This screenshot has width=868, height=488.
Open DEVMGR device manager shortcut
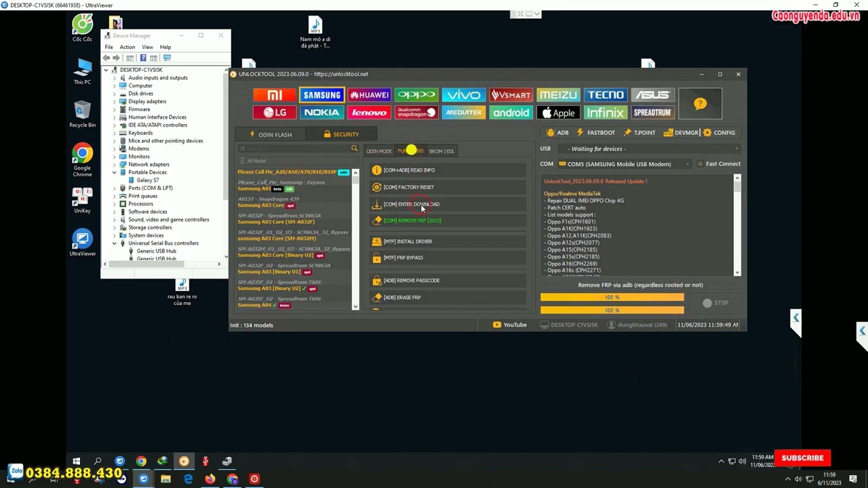(x=682, y=133)
